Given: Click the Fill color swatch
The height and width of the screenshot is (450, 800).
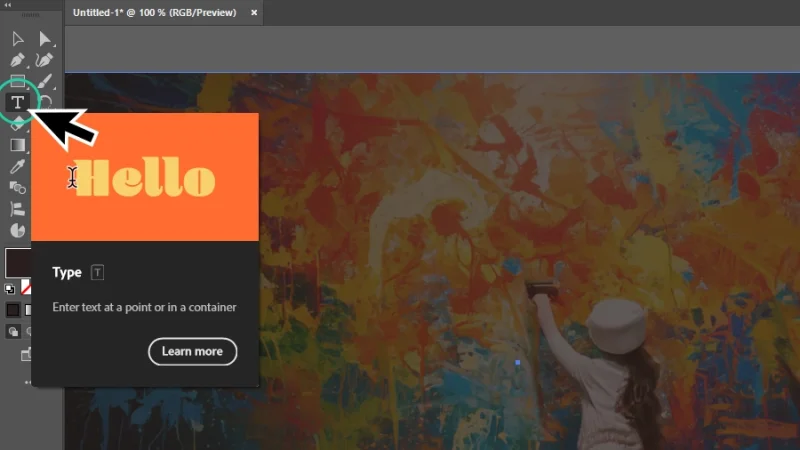Looking at the screenshot, I should (17, 262).
